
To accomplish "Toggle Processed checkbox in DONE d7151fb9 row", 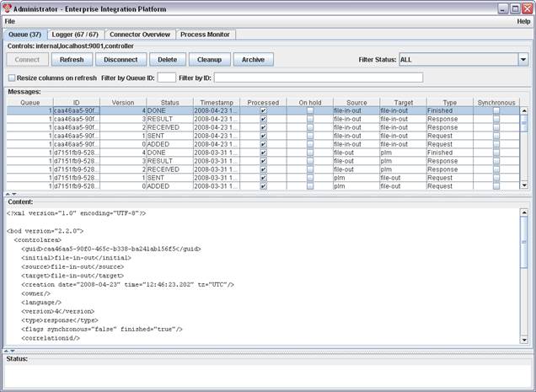I will pos(263,153).
